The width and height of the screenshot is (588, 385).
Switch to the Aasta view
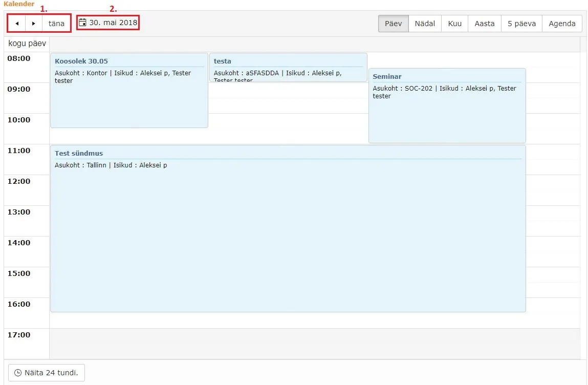(485, 23)
